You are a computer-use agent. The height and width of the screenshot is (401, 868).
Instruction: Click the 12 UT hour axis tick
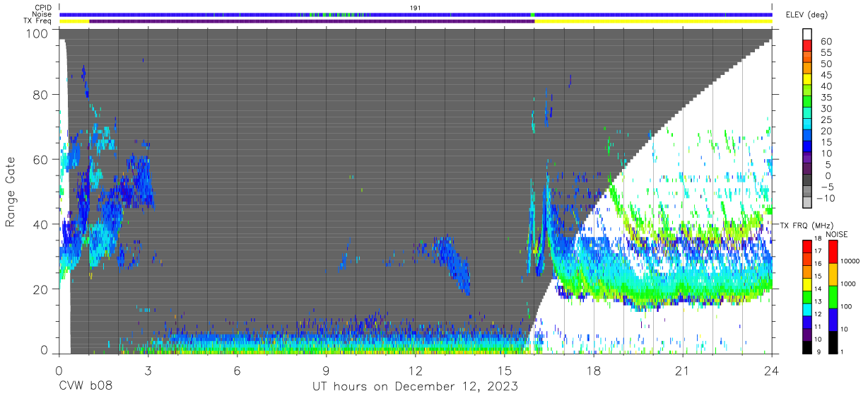click(x=416, y=371)
